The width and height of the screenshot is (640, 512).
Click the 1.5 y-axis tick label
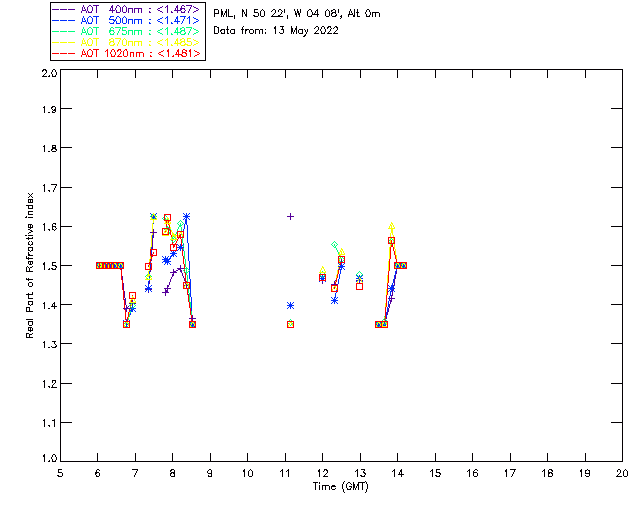tap(49, 266)
